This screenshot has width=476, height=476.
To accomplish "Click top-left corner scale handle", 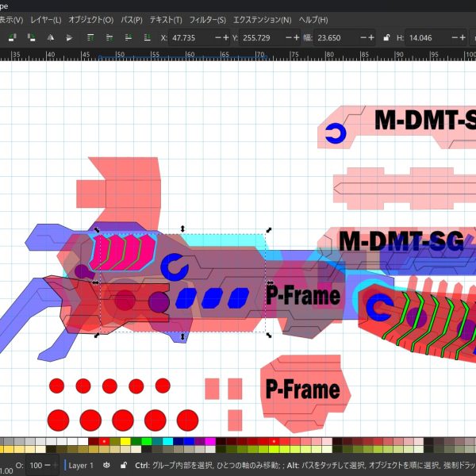I will (97, 230).
